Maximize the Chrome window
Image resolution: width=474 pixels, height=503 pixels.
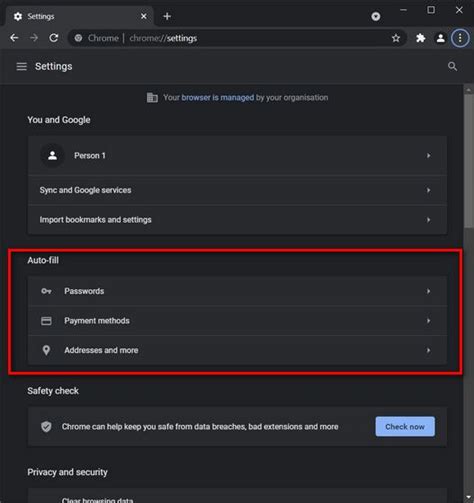pos(431,10)
